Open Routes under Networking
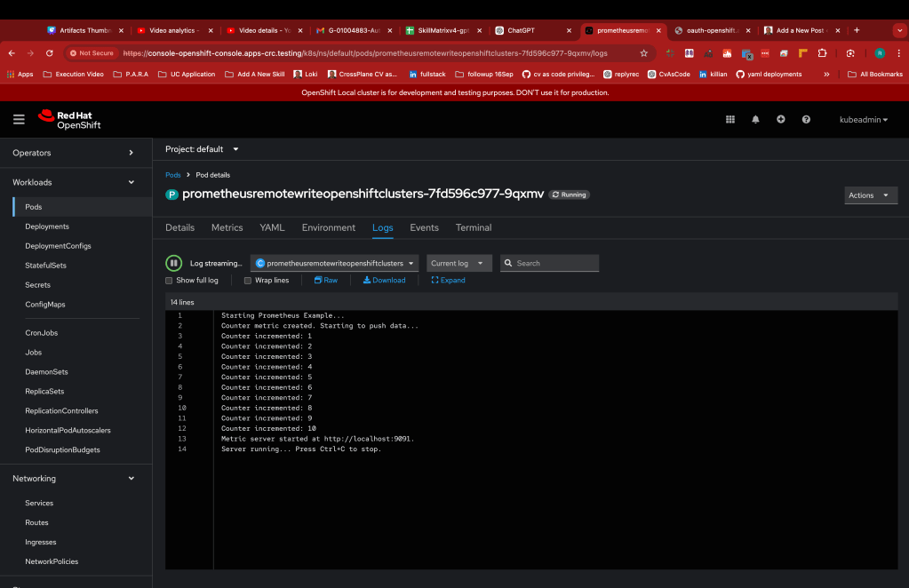 click(x=36, y=522)
